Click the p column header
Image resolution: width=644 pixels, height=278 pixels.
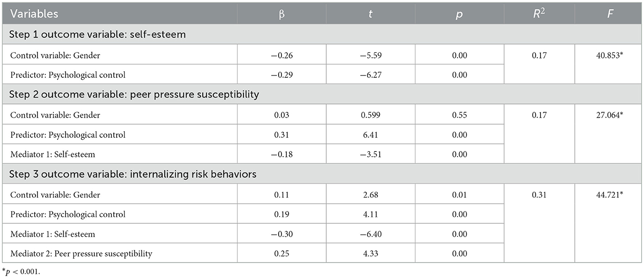[459, 14]
